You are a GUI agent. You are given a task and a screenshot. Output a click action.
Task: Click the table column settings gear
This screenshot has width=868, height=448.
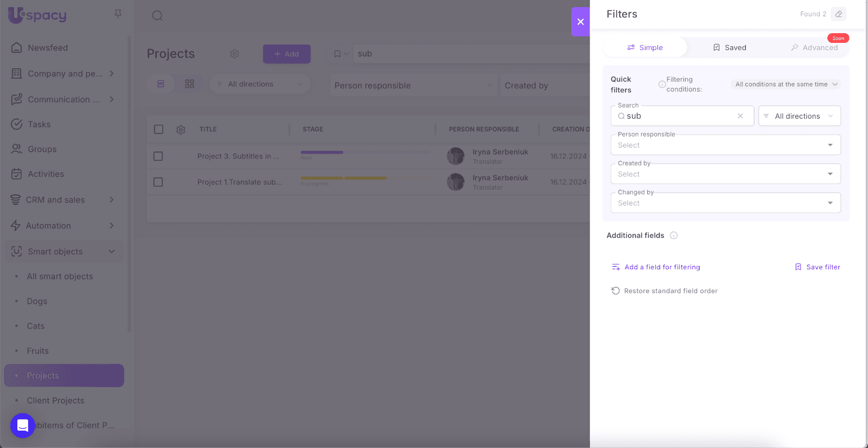click(x=181, y=129)
